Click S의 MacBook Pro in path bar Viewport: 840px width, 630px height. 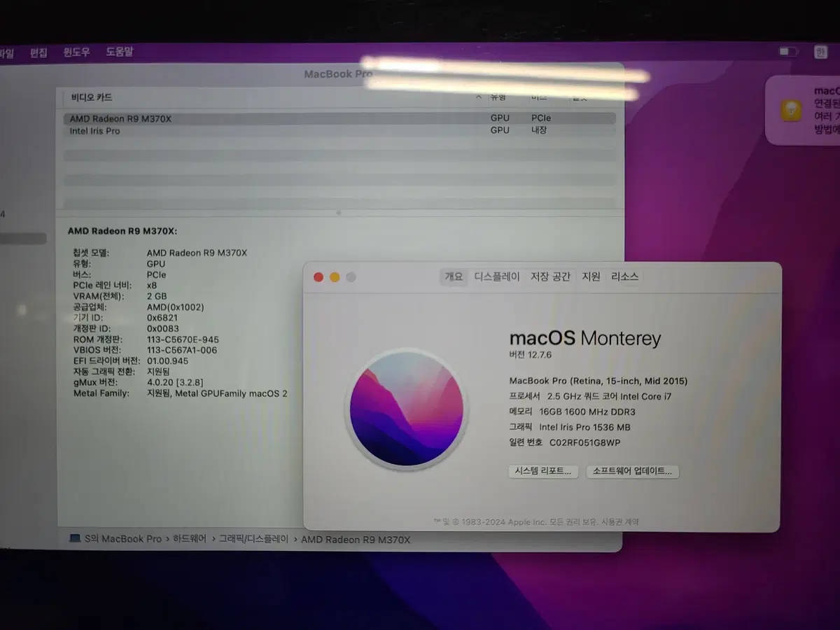click(122, 539)
